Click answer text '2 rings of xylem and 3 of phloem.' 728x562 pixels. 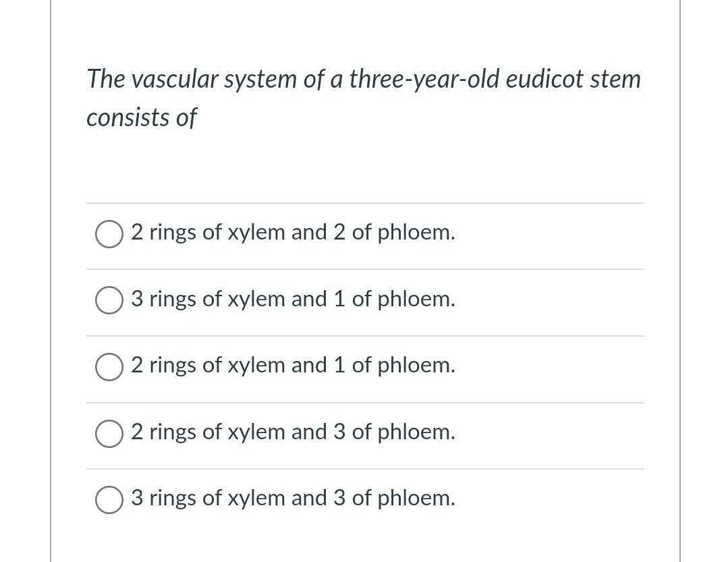click(293, 432)
